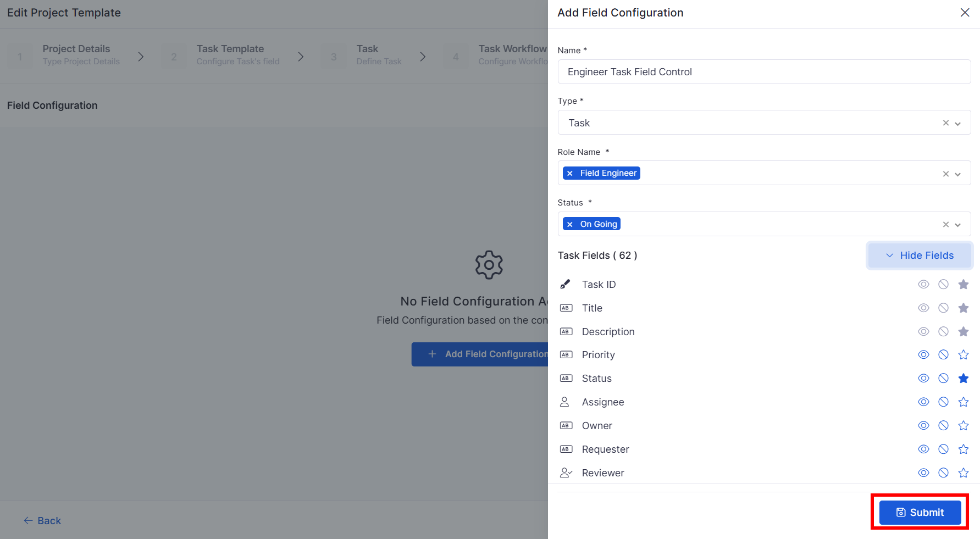Open the Type dropdown
The width and height of the screenshot is (980, 539).
pyautogui.click(x=957, y=124)
